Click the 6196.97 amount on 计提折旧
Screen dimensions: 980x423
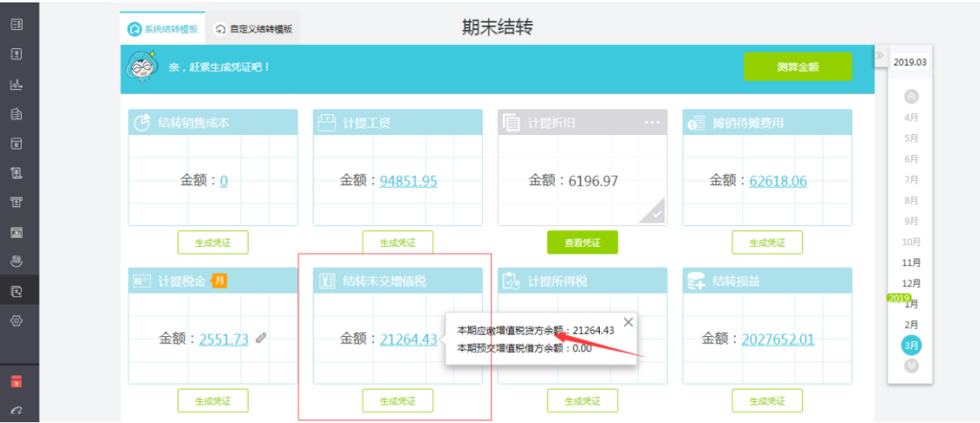pos(593,181)
